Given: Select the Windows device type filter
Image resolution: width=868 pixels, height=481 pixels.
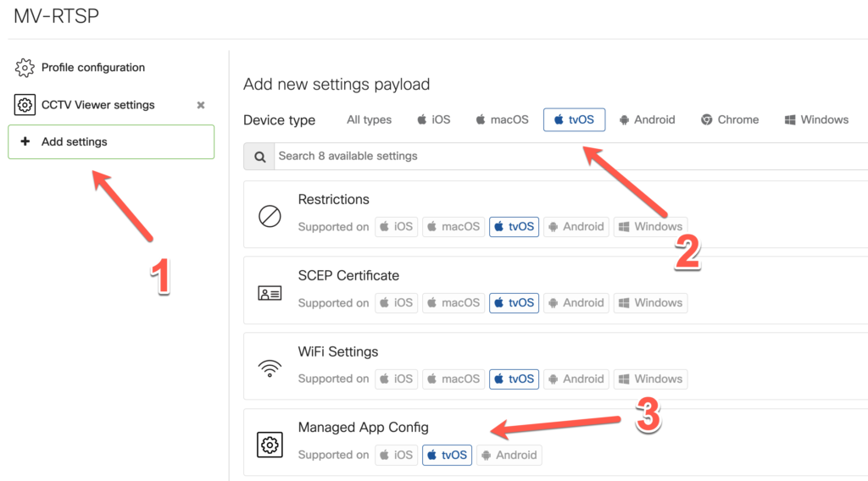Looking at the screenshot, I should [816, 120].
